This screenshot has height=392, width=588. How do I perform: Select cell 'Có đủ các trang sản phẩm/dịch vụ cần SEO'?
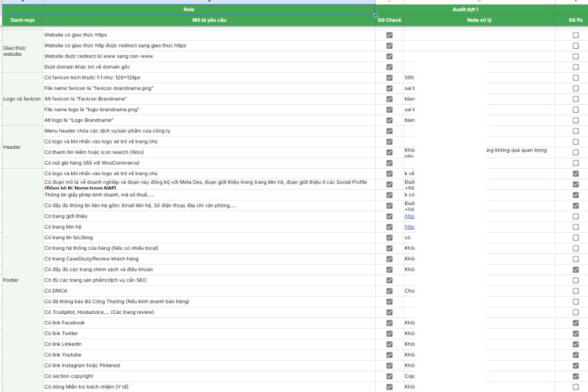209,280
